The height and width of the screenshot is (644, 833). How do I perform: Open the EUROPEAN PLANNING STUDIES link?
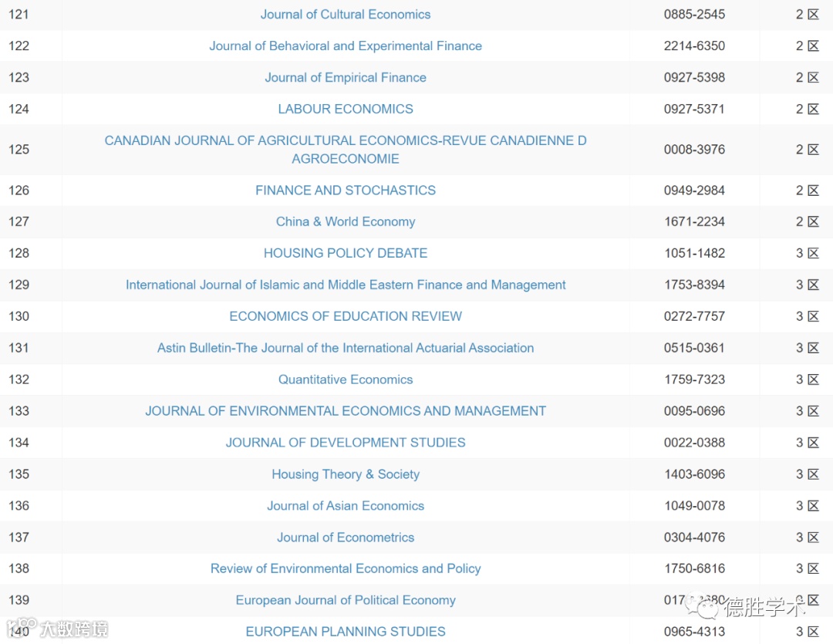click(x=346, y=631)
